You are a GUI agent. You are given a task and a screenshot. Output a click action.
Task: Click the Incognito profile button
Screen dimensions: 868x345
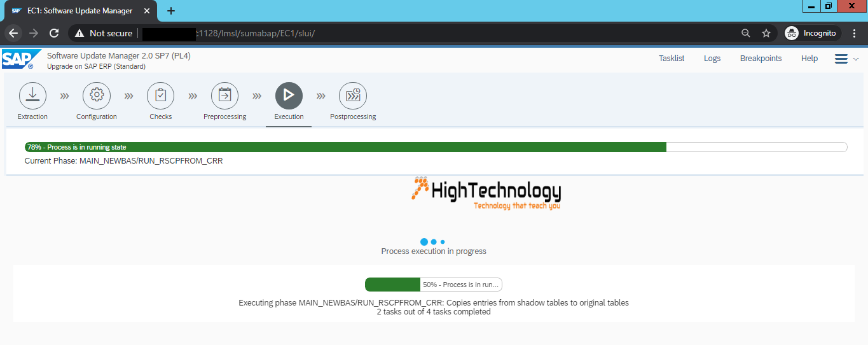[811, 33]
